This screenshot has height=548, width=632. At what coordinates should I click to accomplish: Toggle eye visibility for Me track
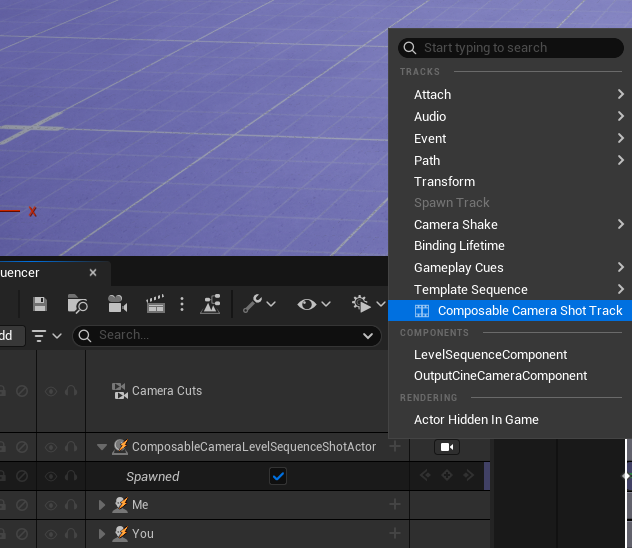(51, 505)
